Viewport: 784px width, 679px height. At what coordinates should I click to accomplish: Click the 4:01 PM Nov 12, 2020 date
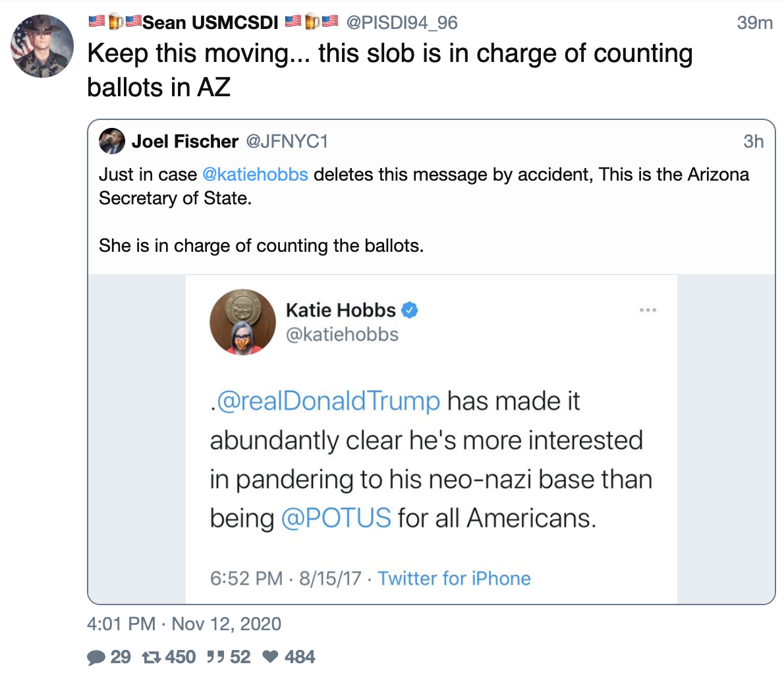pyautogui.click(x=184, y=624)
